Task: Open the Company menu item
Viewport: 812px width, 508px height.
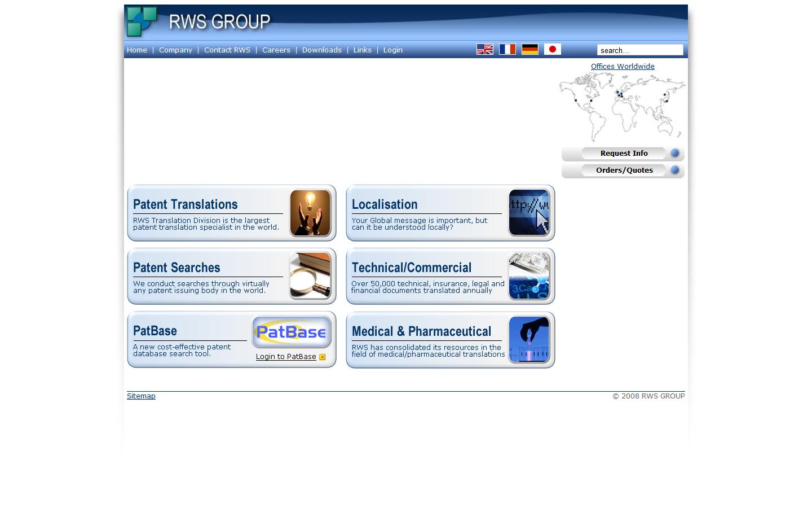Action: pos(175,50)
